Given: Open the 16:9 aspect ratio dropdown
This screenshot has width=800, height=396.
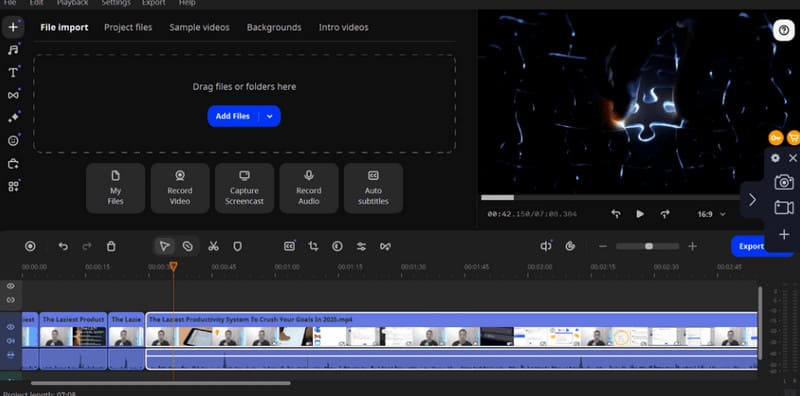Looking at the screenshot, I should point(711,214).
